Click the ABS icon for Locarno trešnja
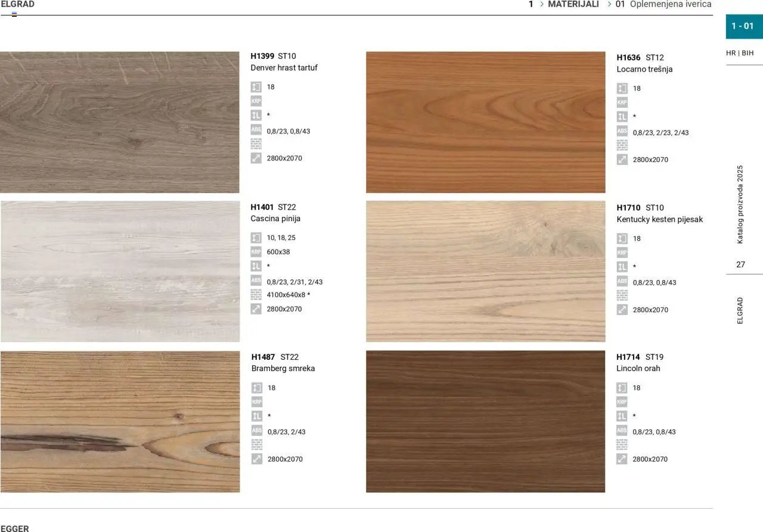This screenshot has width=763, height=532. 622,132
